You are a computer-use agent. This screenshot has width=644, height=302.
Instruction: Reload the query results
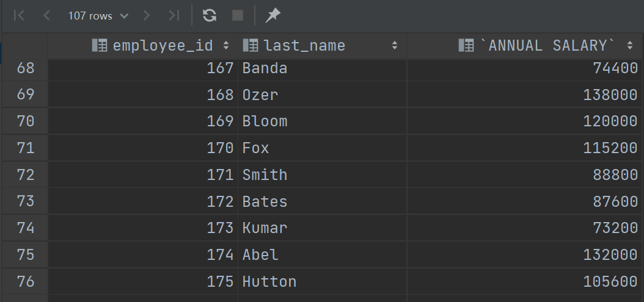click(210, 16)
